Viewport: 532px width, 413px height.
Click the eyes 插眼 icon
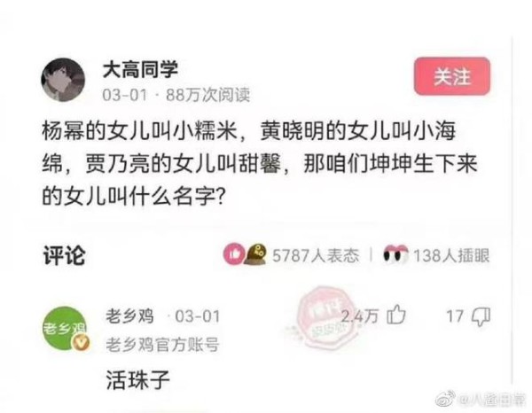coord(395,253)
